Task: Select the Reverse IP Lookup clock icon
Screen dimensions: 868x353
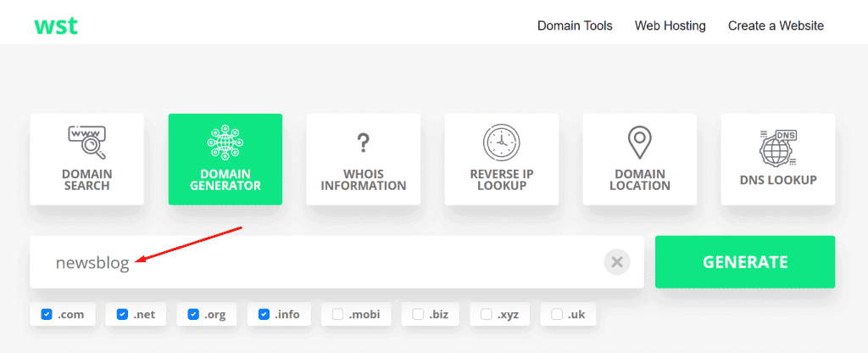Action: tap(502, 143)
